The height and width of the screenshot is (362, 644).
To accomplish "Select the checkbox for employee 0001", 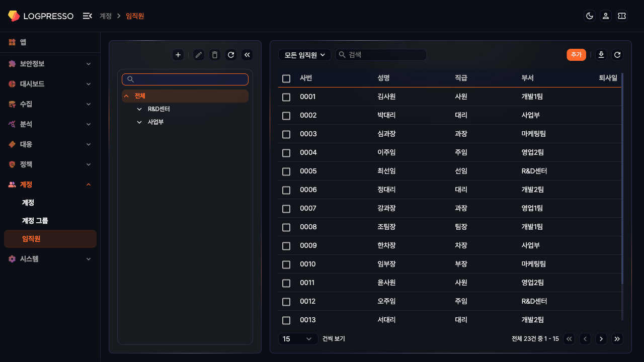I will [286, 97].
